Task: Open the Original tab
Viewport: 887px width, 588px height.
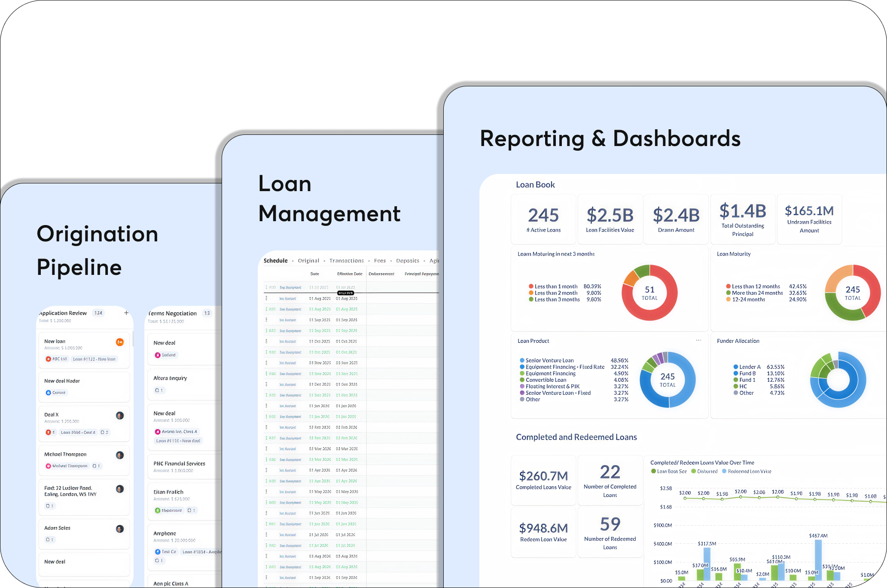Action: coord(309,260)
